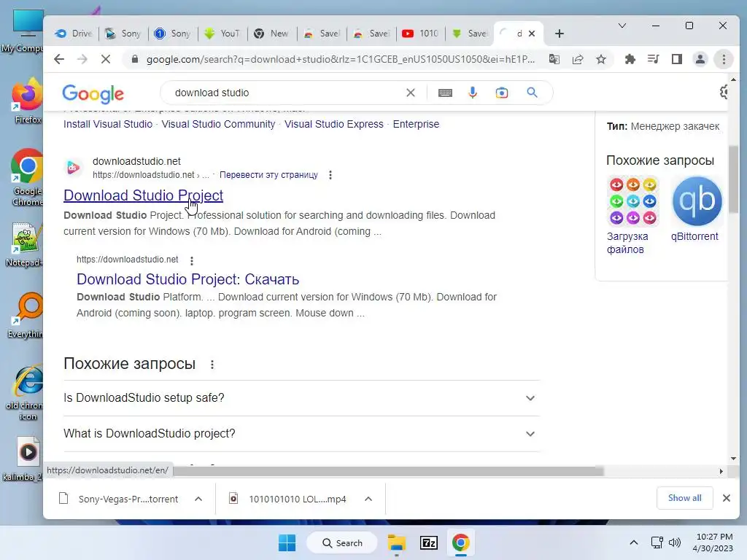This screenshot has width=747, height=560.
Task: Expand 'What is DownloadStudio project?' question
Action: tap(301, 434)
